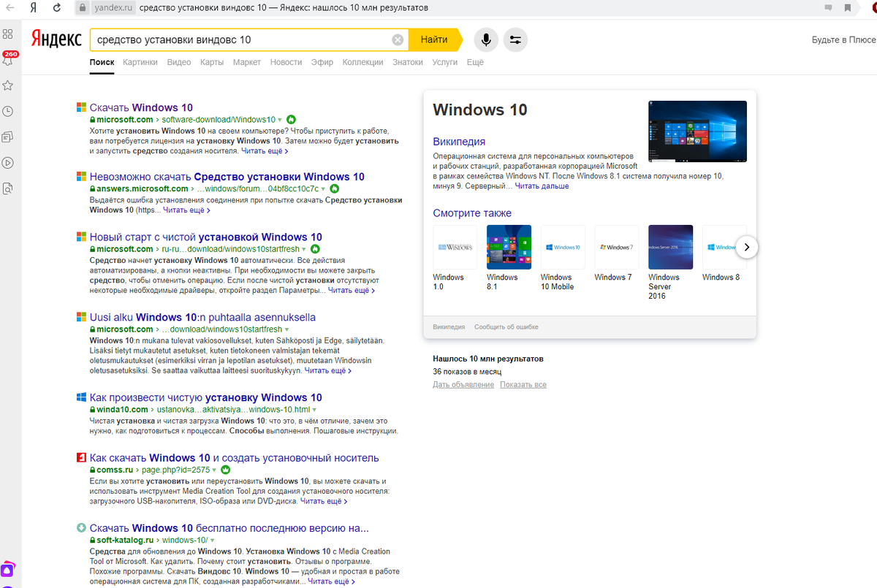The width and height of the screenshot is (877, 588).
Task: Open 'Скачать Windows 10' microsoft.com result
Action: (x=141, y=107)
